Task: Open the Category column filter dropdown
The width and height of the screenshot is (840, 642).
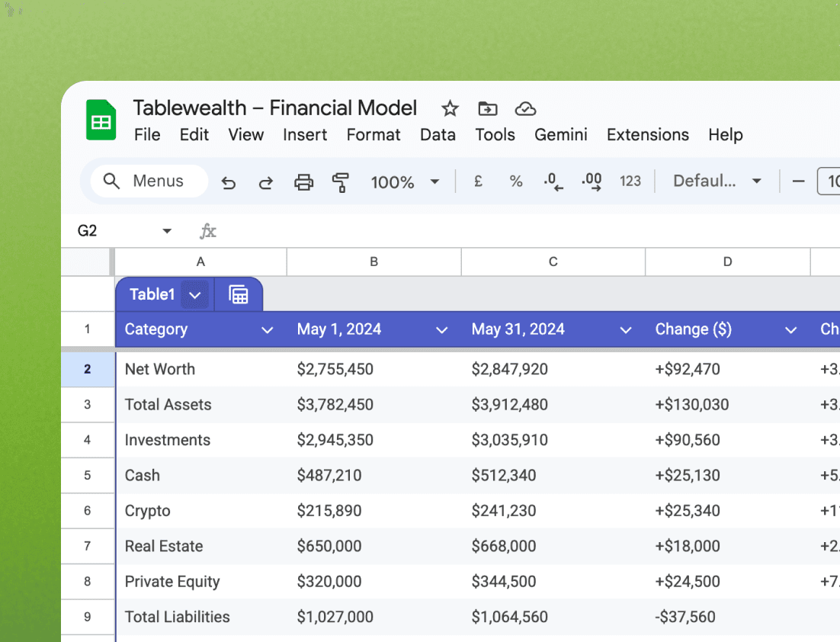Action: pos(267,330)
